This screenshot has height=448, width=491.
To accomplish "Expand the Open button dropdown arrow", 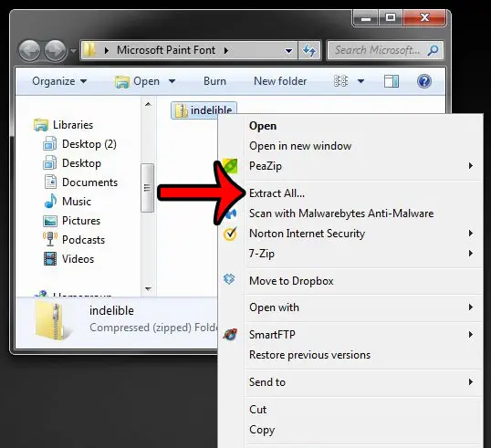I will click(172, 81).
